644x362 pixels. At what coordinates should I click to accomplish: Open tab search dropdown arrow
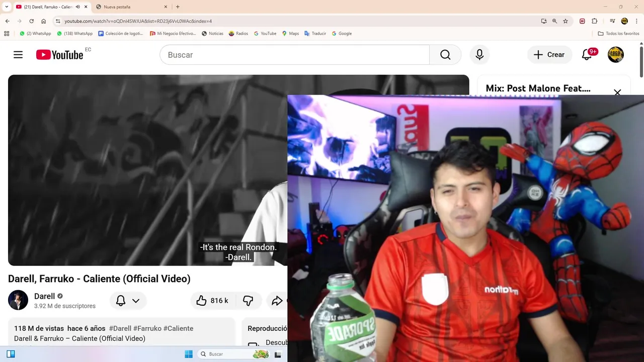[x=7, y=7]
